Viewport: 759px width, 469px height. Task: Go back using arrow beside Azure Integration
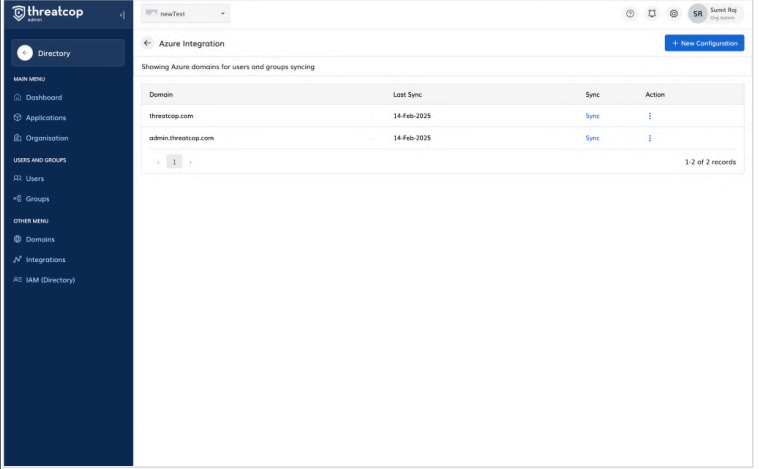148,44
